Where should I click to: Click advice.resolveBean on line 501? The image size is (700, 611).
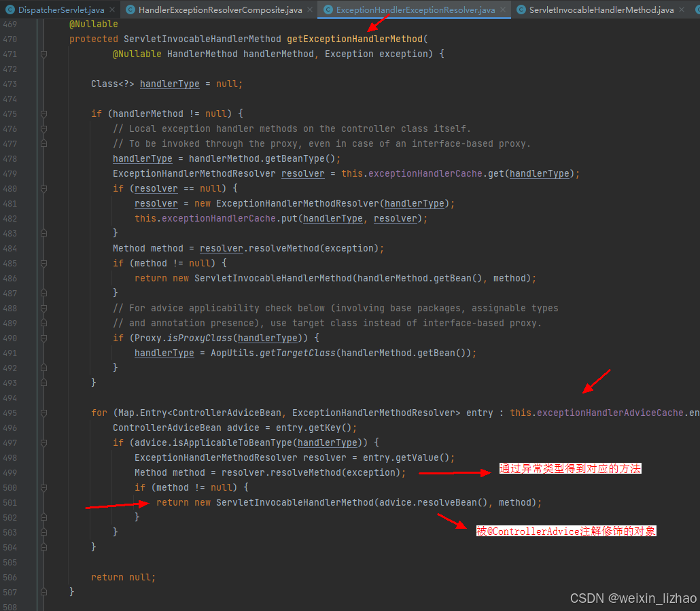(x=428, y=502)
